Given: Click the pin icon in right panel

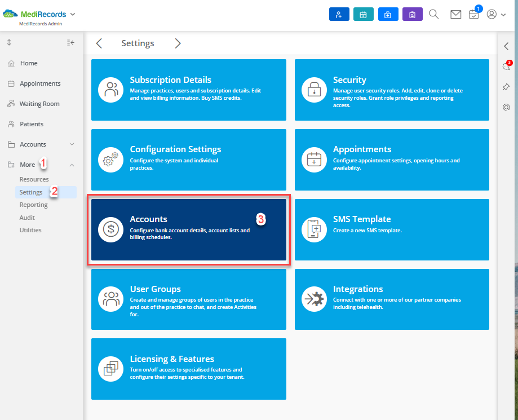Looking at the screenshot, I should (x=506, y=87).
